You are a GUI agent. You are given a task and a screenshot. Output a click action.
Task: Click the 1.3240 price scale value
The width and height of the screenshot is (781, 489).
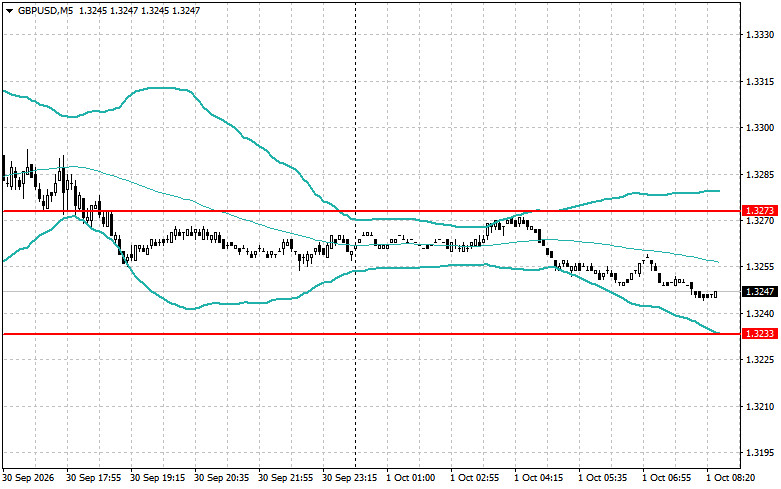tap(760, 314)
